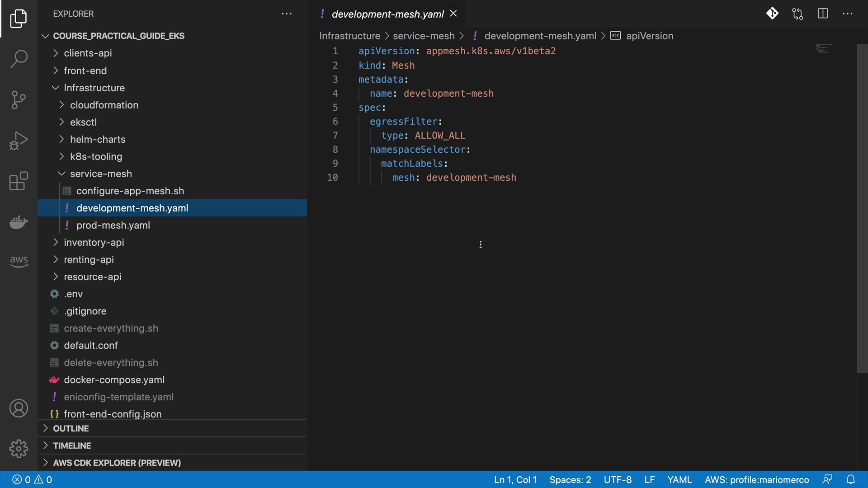
Task: Open the Source Control view
Action: point(19,100)
